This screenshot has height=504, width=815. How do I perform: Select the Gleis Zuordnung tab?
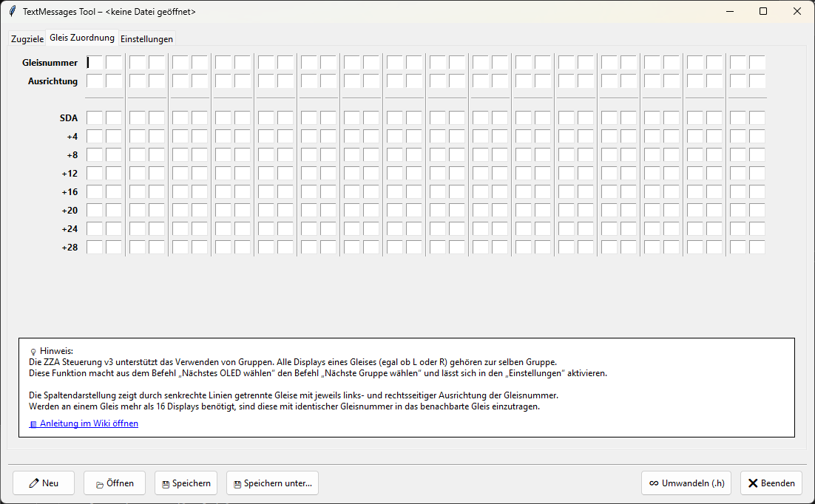coord(82,38)
